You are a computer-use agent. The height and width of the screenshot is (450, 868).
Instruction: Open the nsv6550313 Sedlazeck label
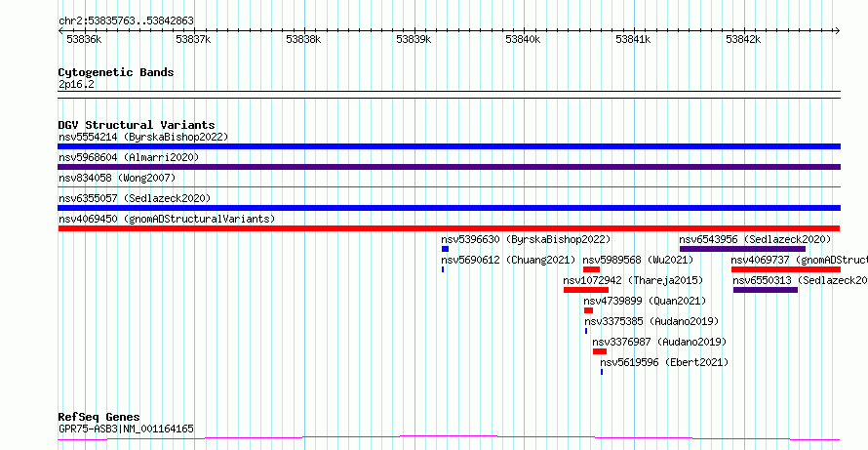(801, 280)
